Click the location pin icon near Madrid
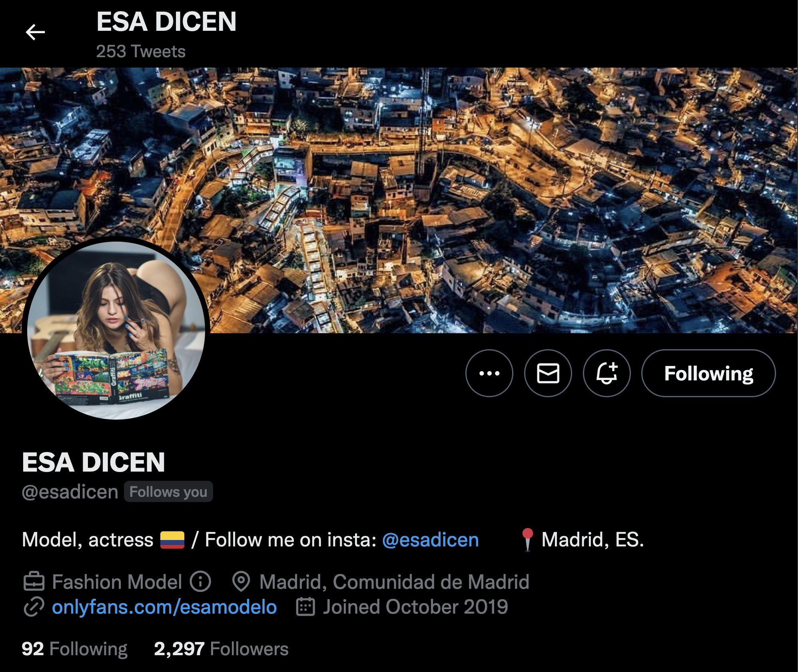The image size is (798, 672). 241,582
